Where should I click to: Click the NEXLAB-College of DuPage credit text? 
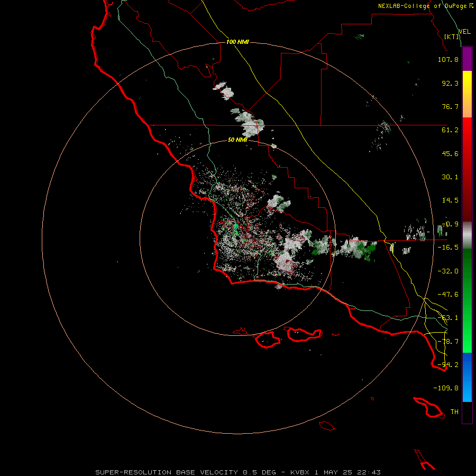pyautogui.click(x=425, y=6)
